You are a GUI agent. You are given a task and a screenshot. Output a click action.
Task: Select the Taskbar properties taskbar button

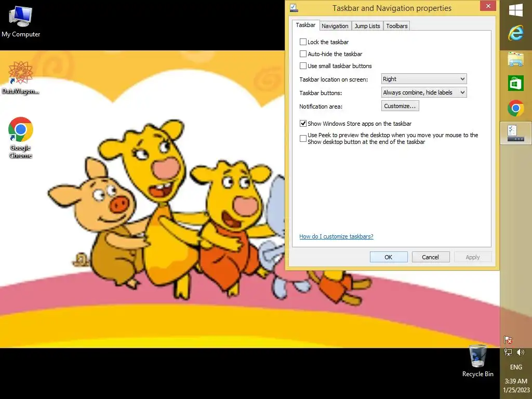click(516, 133)
